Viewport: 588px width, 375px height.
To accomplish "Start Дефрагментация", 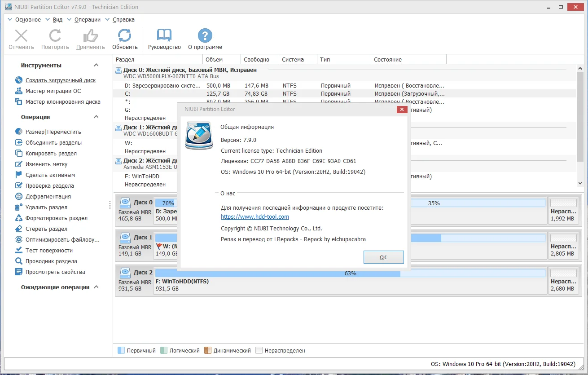I will click(48, 197).
